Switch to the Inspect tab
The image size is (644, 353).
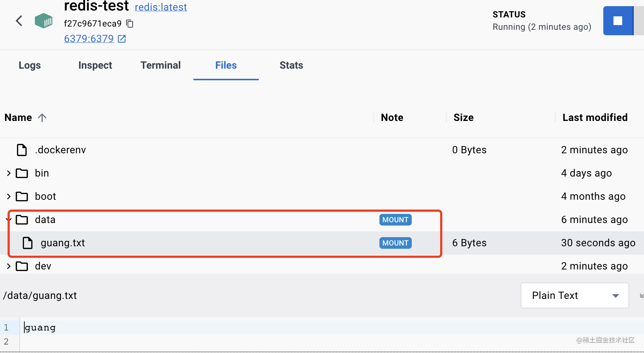(95, 65)
